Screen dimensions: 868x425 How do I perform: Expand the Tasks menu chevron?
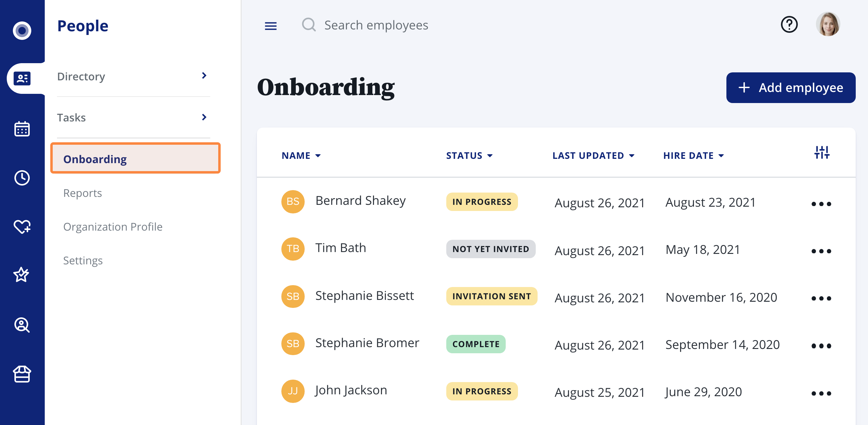coord(204,117)
